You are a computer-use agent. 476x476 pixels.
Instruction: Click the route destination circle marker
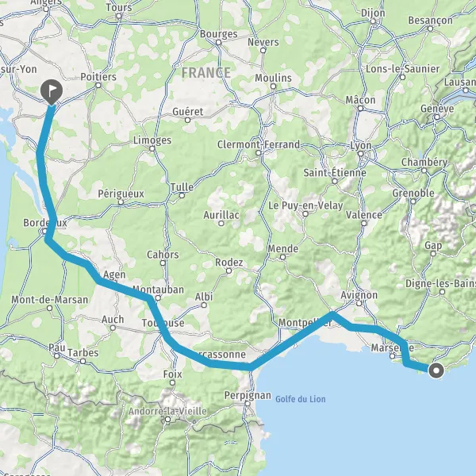(x=436, y=370)
